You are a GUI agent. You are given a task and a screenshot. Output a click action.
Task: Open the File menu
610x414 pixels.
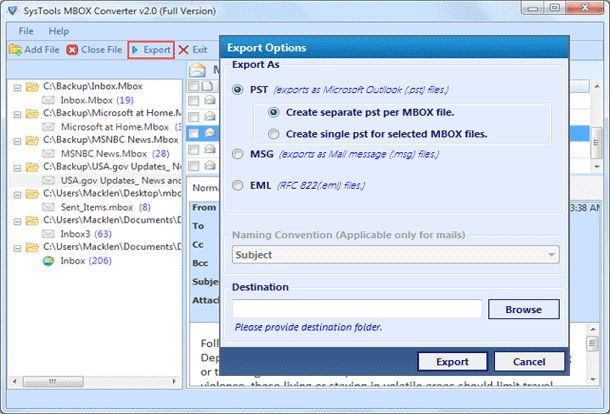pyautogui.click(x=26, y=31)
